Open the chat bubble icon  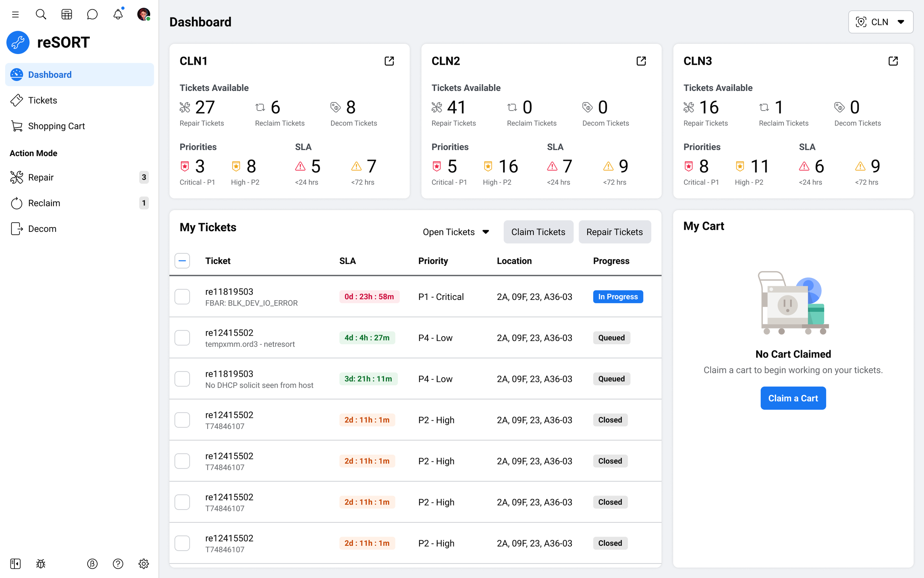point(92,14)
